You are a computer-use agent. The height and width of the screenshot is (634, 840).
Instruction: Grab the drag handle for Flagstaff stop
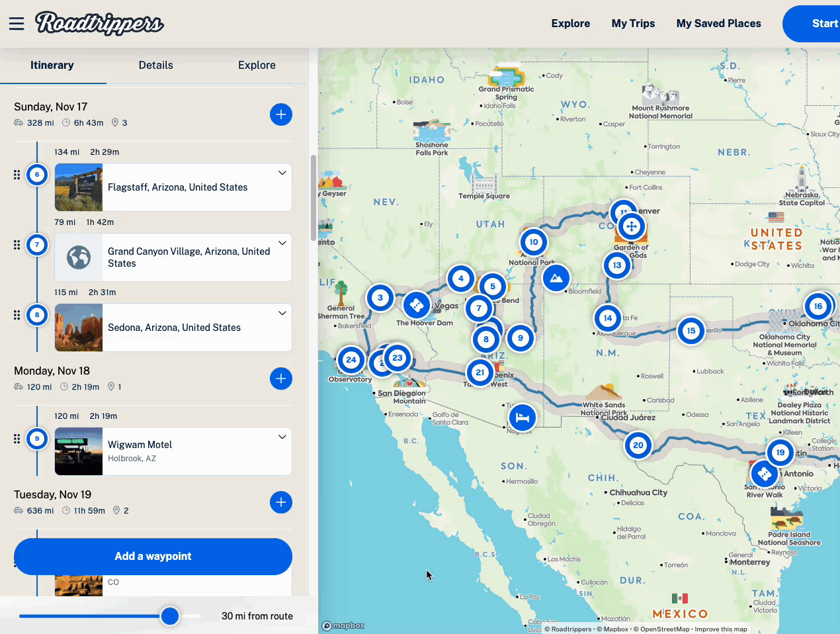click(x=17, y=175)
